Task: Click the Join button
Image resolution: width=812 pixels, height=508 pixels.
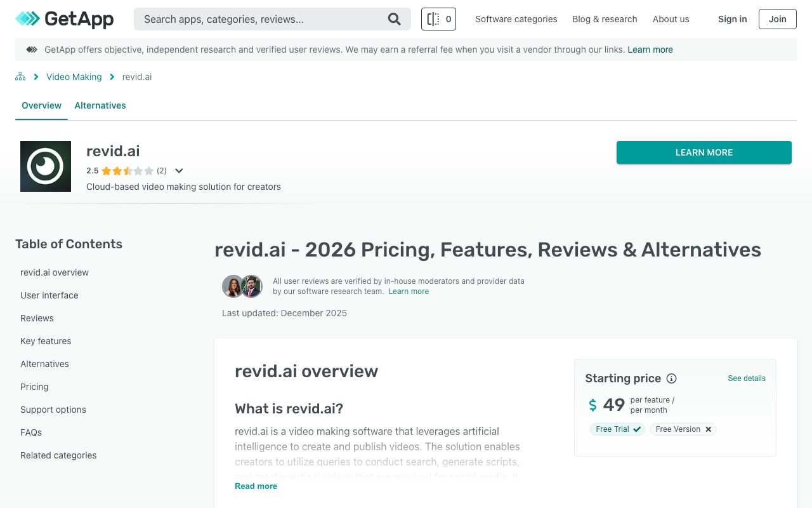Action: click(x=777, y=19)
